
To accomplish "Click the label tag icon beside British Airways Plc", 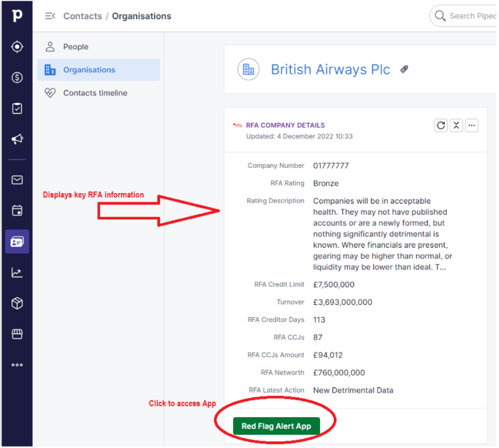I will (x=404, y=69).
